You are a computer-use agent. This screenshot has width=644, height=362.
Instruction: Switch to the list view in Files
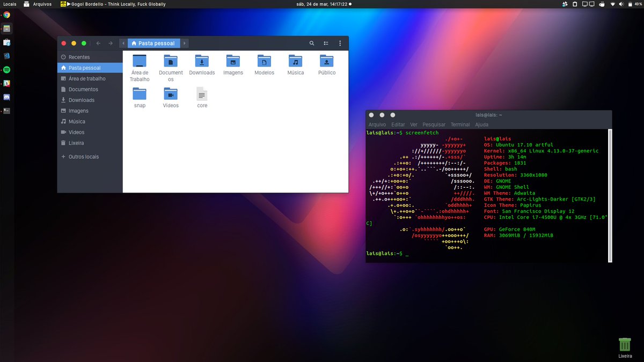pos(325,43)
